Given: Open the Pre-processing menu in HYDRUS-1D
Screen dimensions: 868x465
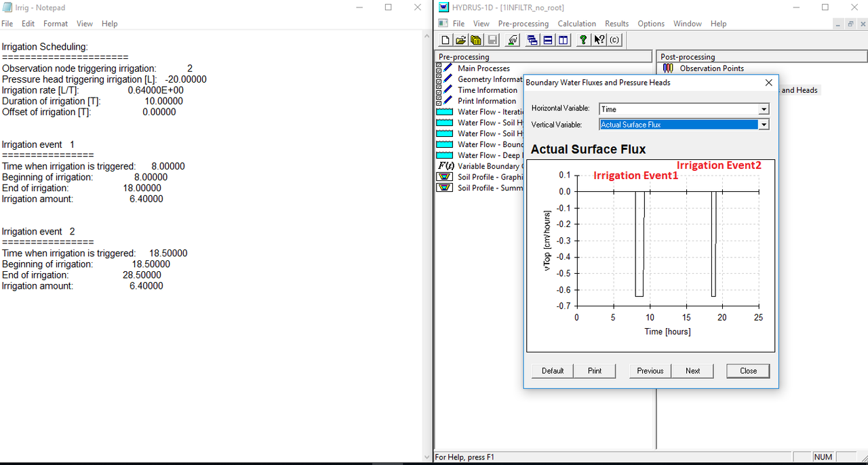Looking at the screenshot, I should click(523, 24).
